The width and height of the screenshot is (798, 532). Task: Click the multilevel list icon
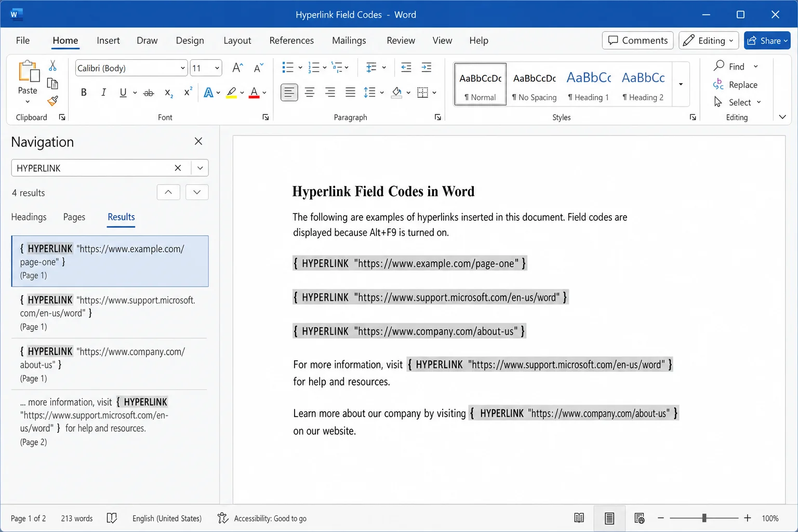(338, 67)
